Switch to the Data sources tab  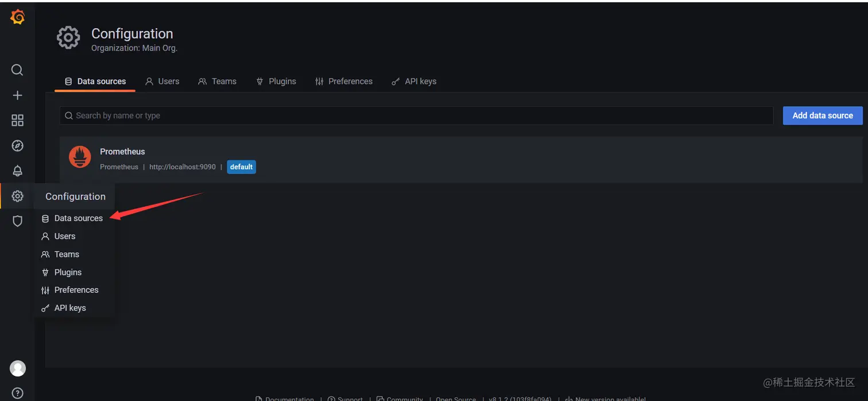95,81
